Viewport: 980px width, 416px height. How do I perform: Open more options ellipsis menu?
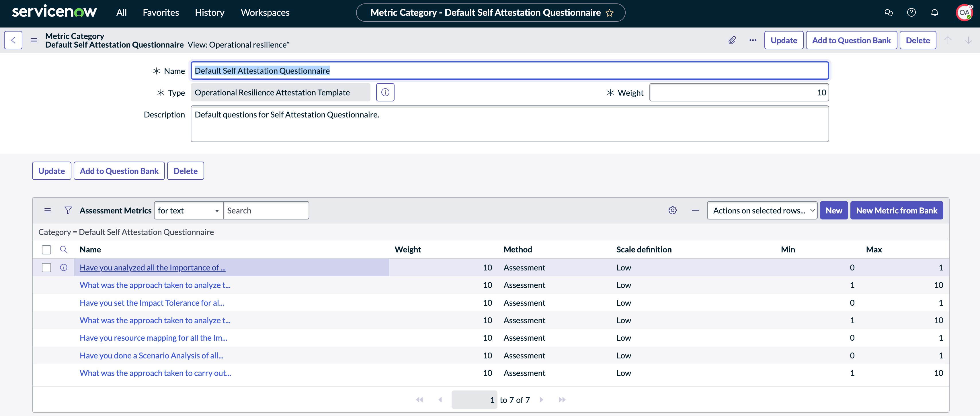753,40
